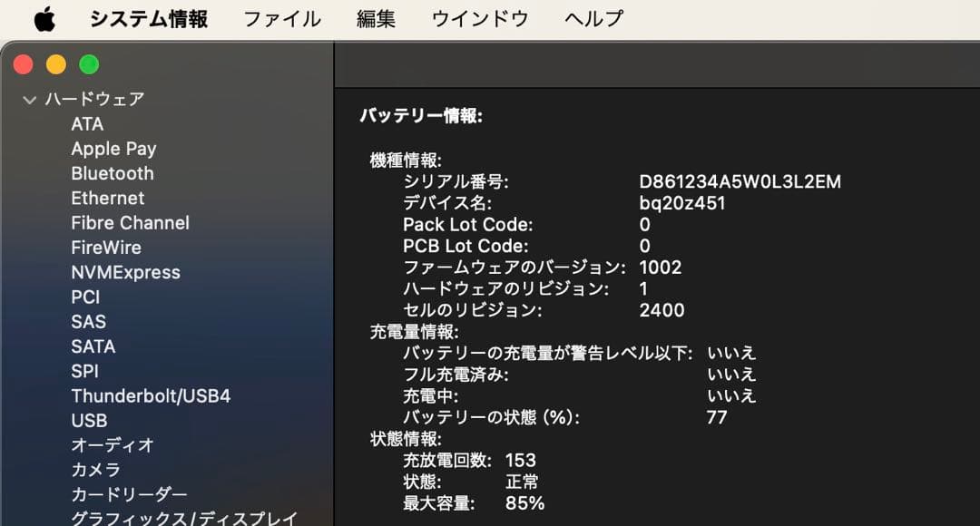Image resolution: width=980 pixels, height=526 pixels.
Task: Collapse the ハードウェア tree section
Action: (29, 99)
